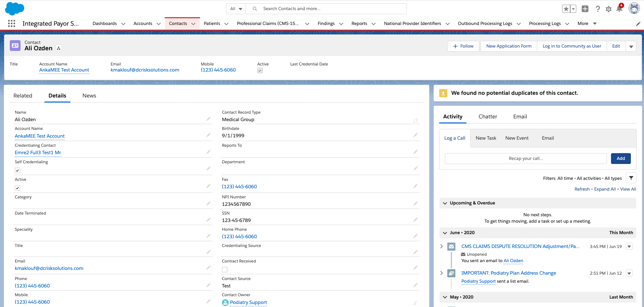644x307 pixels.
Task: Click the Edit record button
Action: [x=616, y=46]
